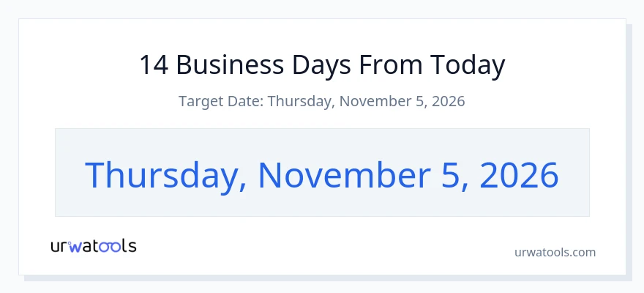644x293 pixels.
Task: Open the urwatools.com link
Action: coord(555,252)
